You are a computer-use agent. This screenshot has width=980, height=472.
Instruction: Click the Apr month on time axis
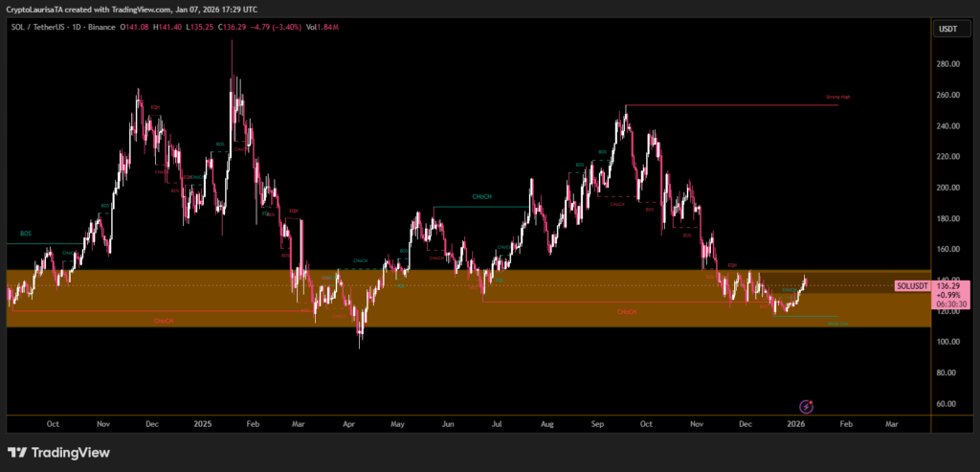348,422
